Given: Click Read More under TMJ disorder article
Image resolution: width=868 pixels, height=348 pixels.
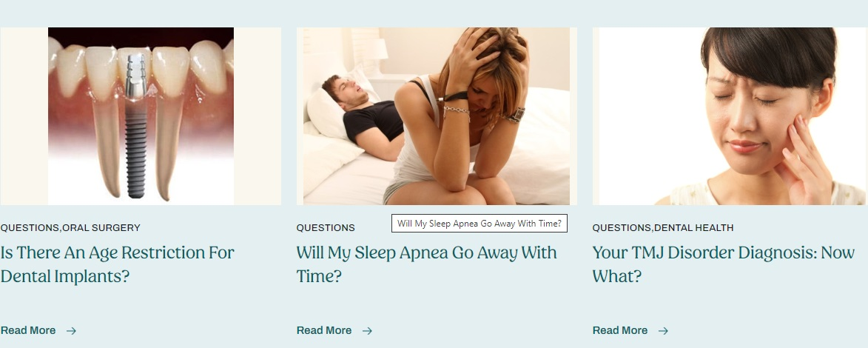Looking at the screenshot, I should [x=620, y=331].
